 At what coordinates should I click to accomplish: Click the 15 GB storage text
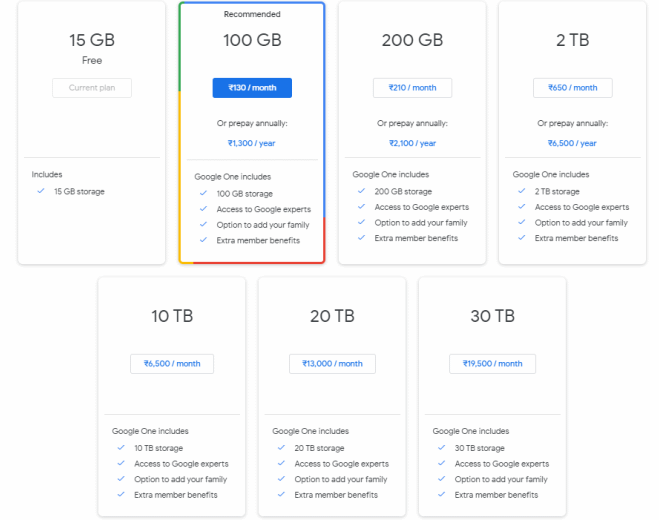coord(79,192)
